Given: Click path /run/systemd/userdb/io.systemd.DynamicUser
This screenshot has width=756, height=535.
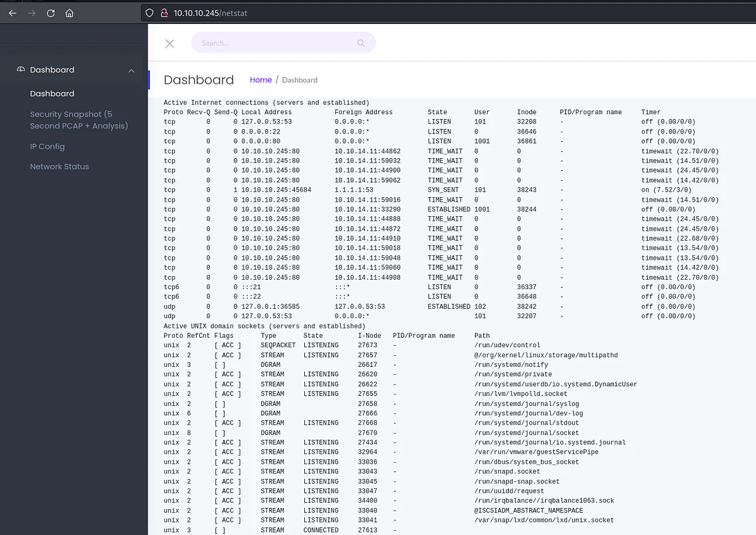Looking at the screenshot, I should (x=556, y=384).
